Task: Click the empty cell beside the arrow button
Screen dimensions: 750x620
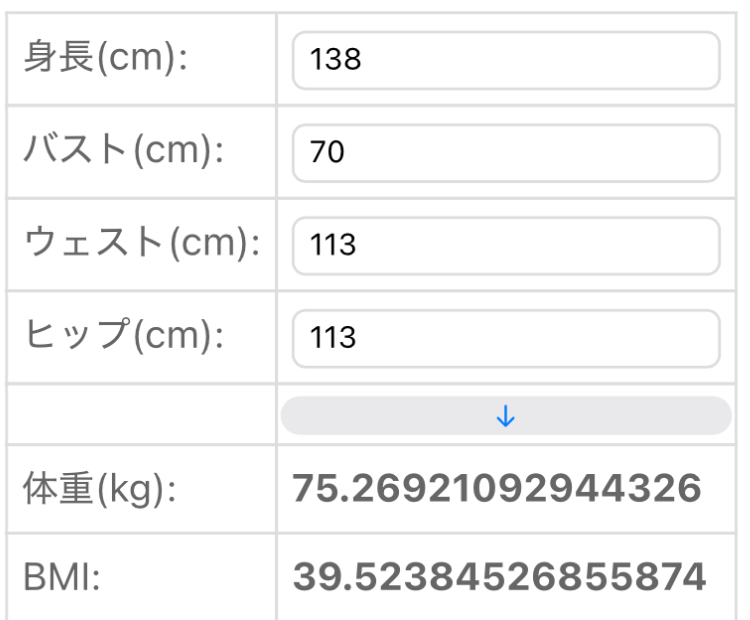Action: (141, 415)
